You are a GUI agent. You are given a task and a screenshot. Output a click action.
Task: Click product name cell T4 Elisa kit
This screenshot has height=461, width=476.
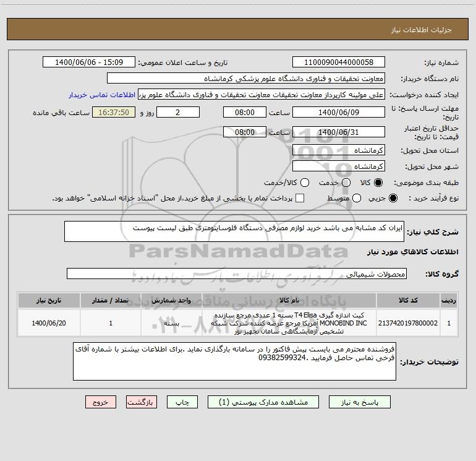[289, 323]
